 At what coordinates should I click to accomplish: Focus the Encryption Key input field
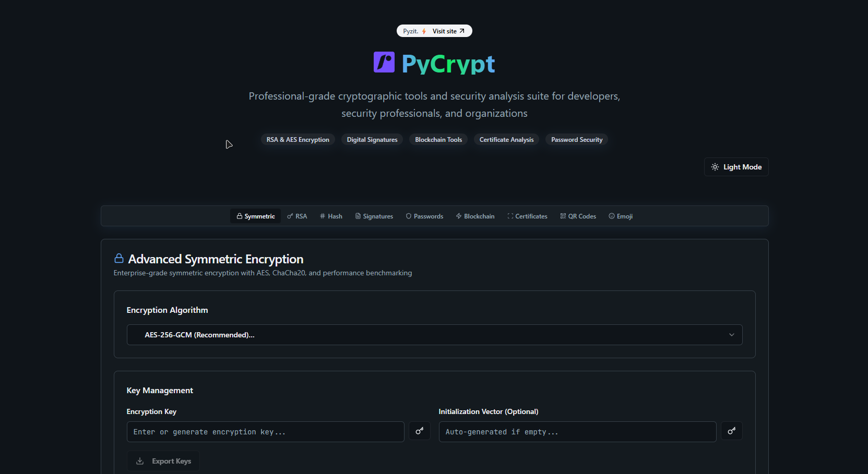point(265,432)
